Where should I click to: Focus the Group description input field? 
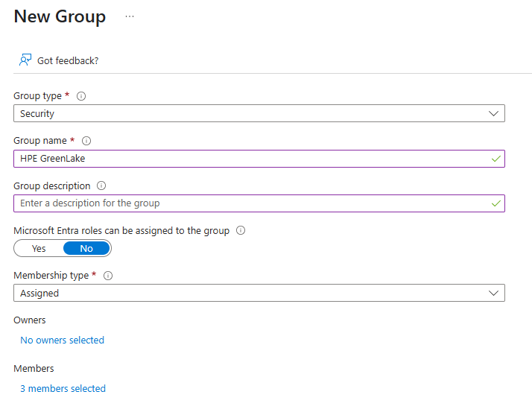point(246,203)
